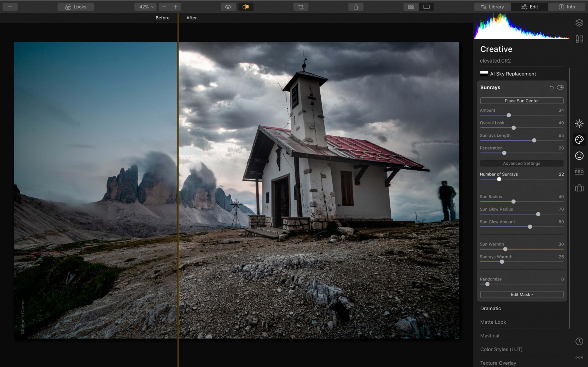Viewport: 588px width, 367px height.
Task: Click the AI Sky Replacement icon
Action: (484, 74)
